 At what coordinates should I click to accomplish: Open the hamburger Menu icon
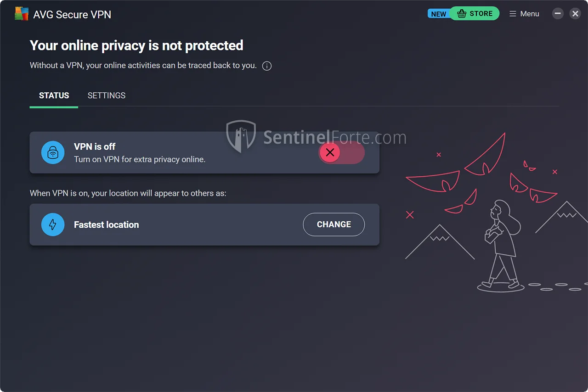513,14
